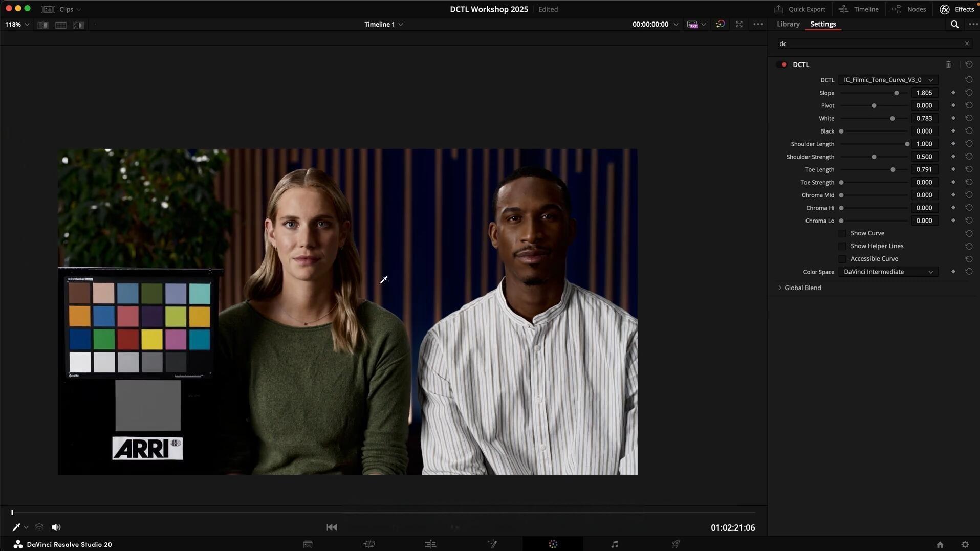The height and width of the screenshot is (551, 980).
Task: Switch to the Library tab
Action: [x=788, y=24]
